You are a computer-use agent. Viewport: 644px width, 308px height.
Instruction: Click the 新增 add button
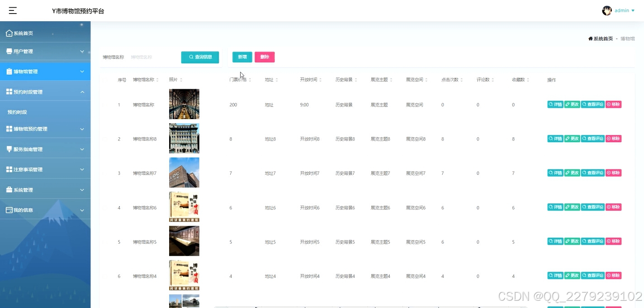click(242, 57)
